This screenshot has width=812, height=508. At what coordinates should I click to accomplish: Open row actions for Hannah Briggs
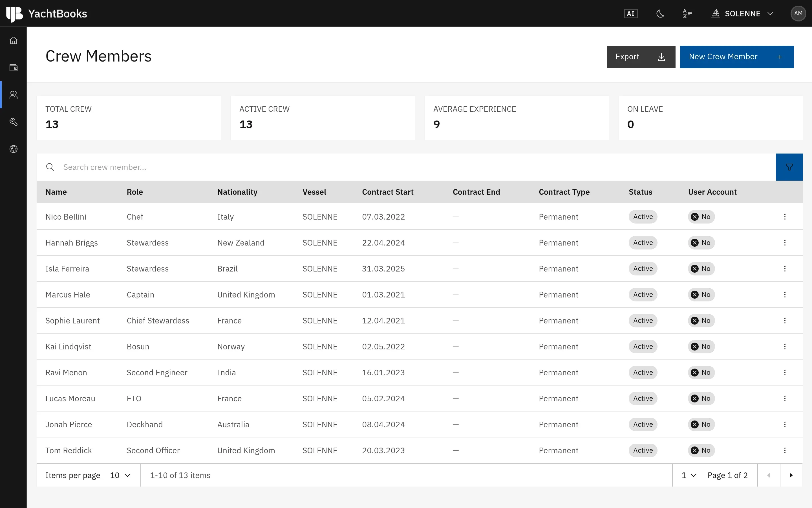pos(785,243)
